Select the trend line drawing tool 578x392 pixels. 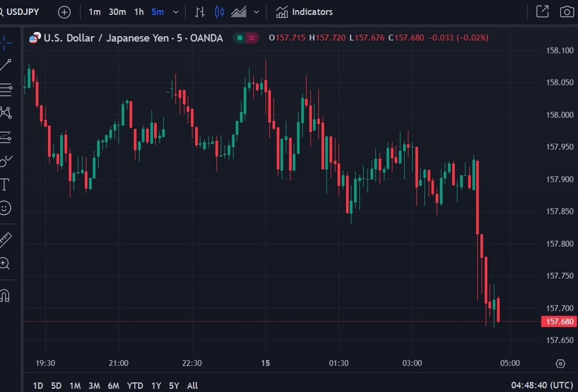coord(5,65)
